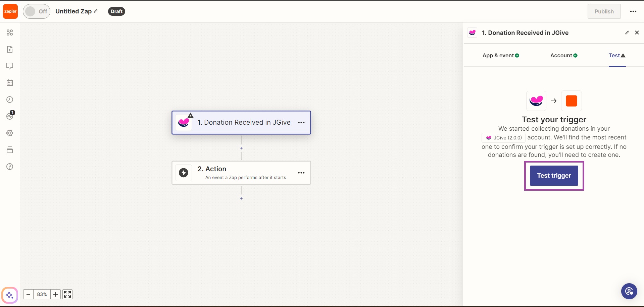Open the Zap history clock icon
The image size is (644, 307).
[10, 100]
